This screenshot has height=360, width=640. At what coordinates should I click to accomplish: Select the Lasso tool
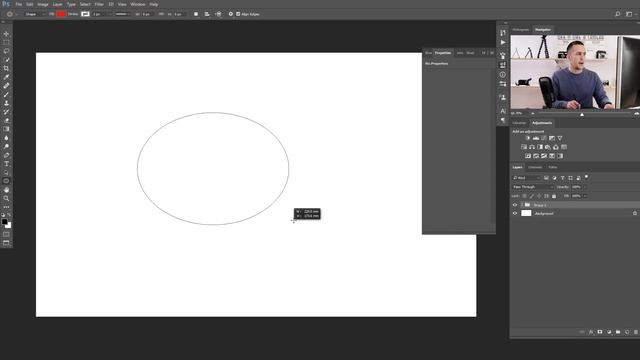click(6, 51)
